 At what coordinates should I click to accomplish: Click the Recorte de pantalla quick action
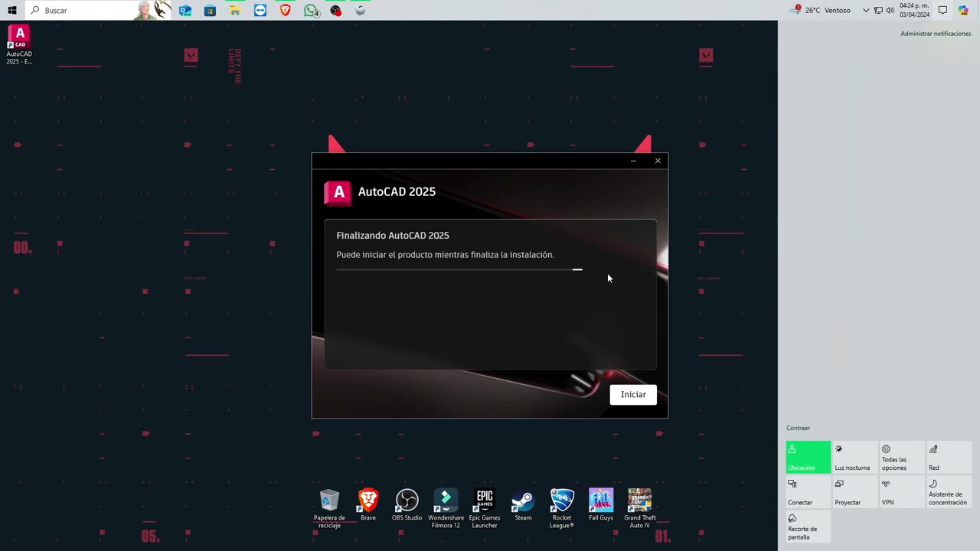coord(808,526)
